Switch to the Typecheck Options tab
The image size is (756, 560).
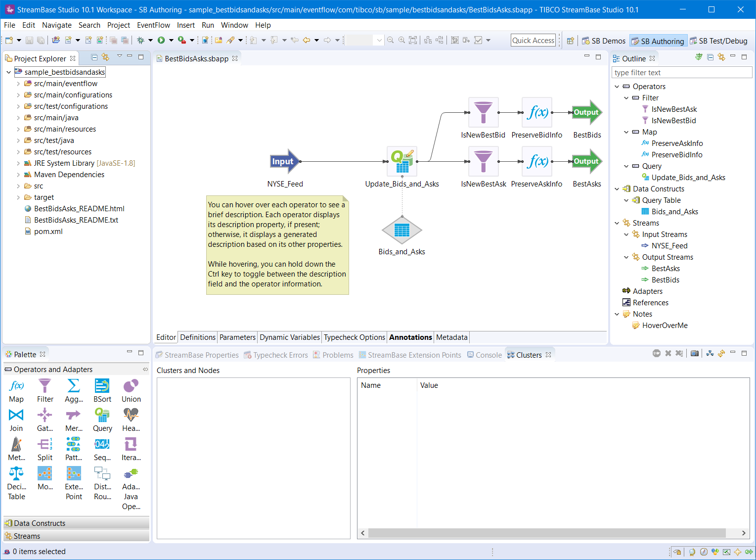click(355, 337)
